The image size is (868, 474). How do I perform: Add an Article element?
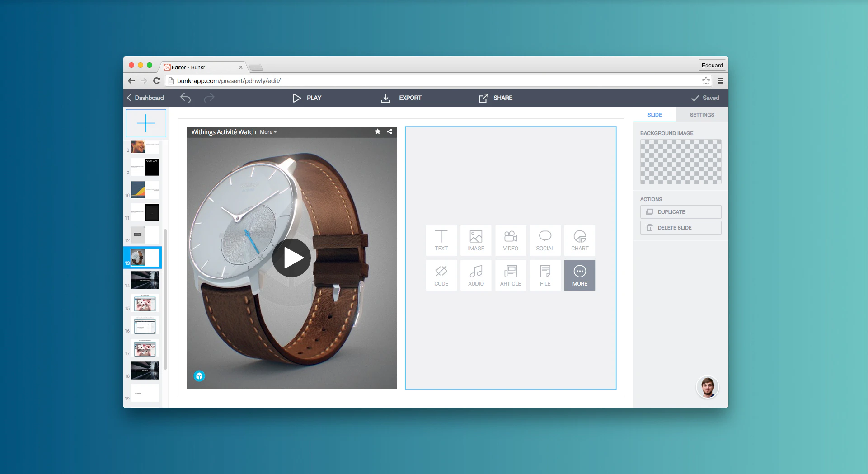[511, 275]
